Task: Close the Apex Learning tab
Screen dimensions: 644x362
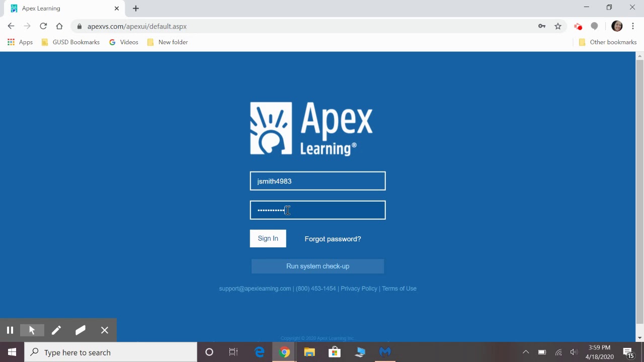Action: click(117, 9)
